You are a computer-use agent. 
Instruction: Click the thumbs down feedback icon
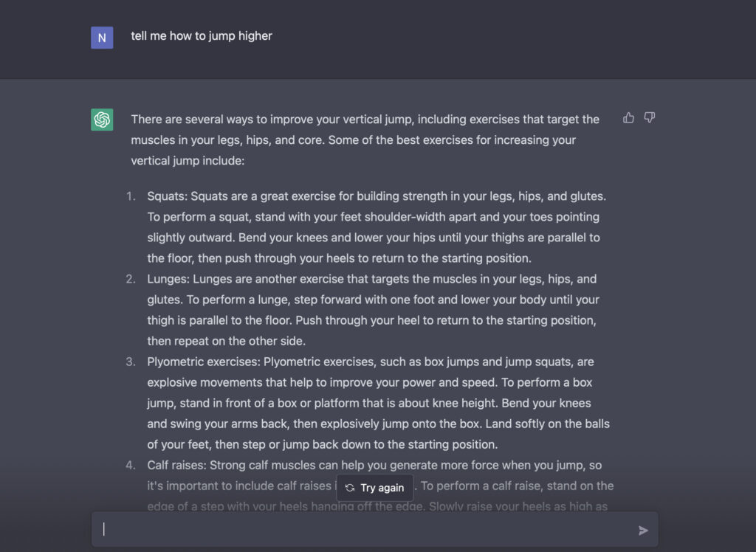(650, 117)
